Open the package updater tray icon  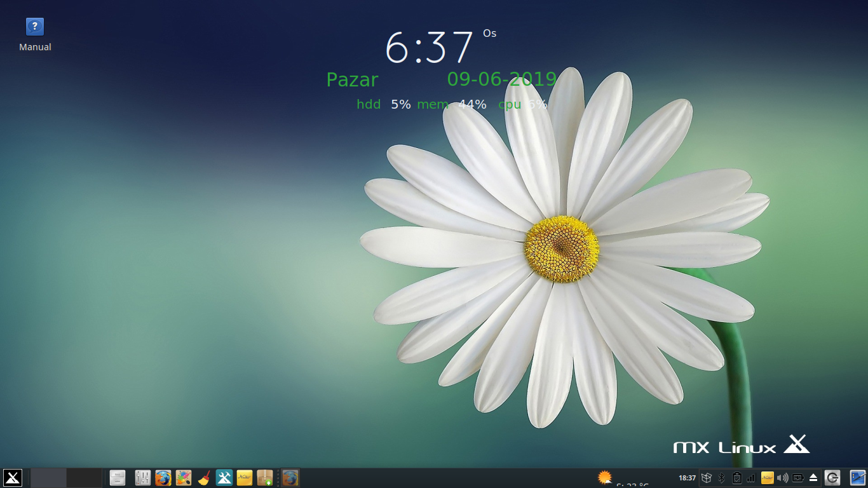coord(706,478)
